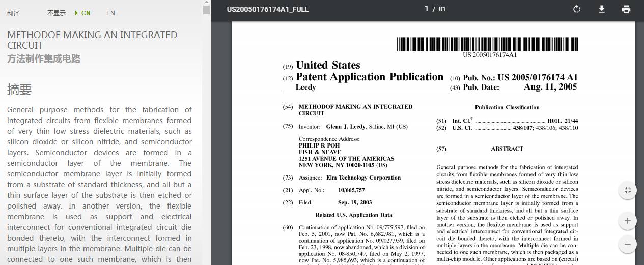Image resolution: width=644 pixels, height=265 pixels.
Task: Click the scroll-up arrow of left panel
Action: click(206, 3)
